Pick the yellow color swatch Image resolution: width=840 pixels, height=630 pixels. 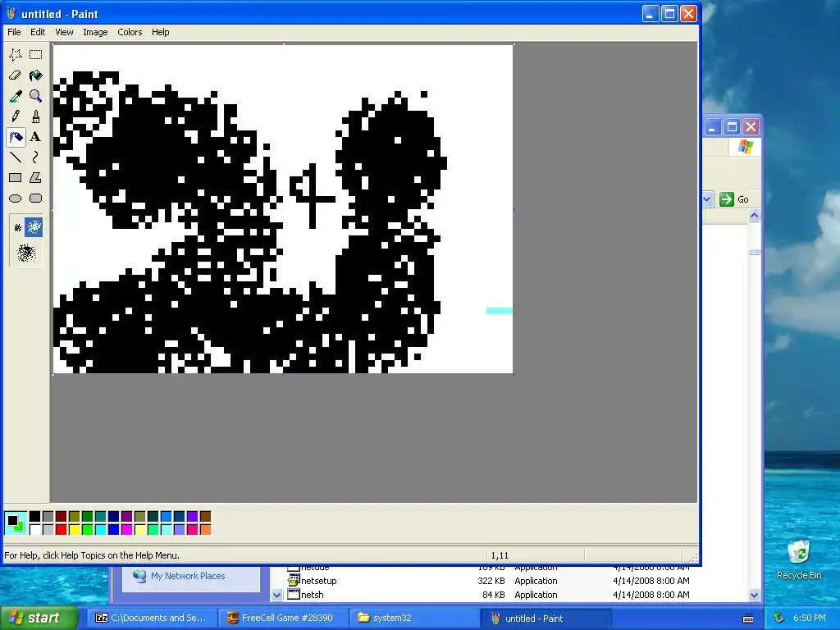click(x=74, y=530)
